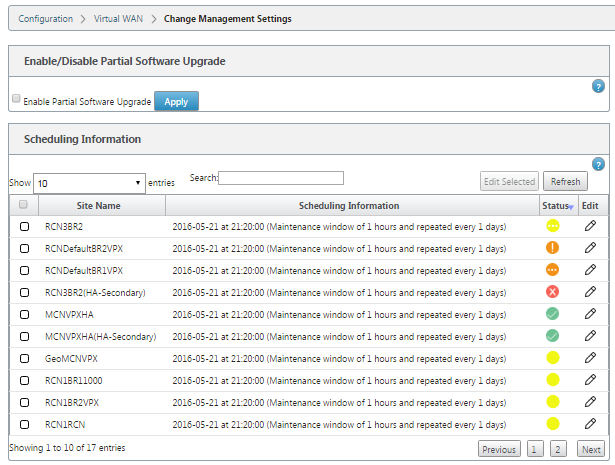
Task: Check the box for RCNDefaultBR1VPX site
Action: (x=24, y=271)
